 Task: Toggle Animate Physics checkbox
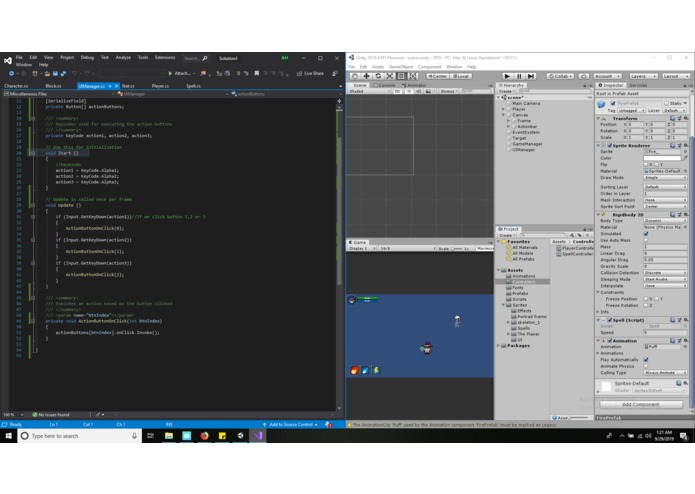pyautogui.click(x=646, y=366)
